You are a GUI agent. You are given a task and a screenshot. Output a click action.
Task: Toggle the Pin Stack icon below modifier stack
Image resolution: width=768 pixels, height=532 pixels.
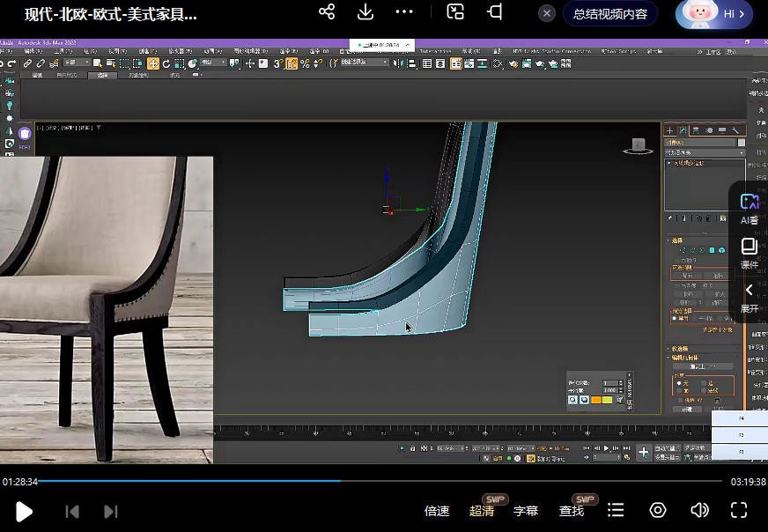670,218
